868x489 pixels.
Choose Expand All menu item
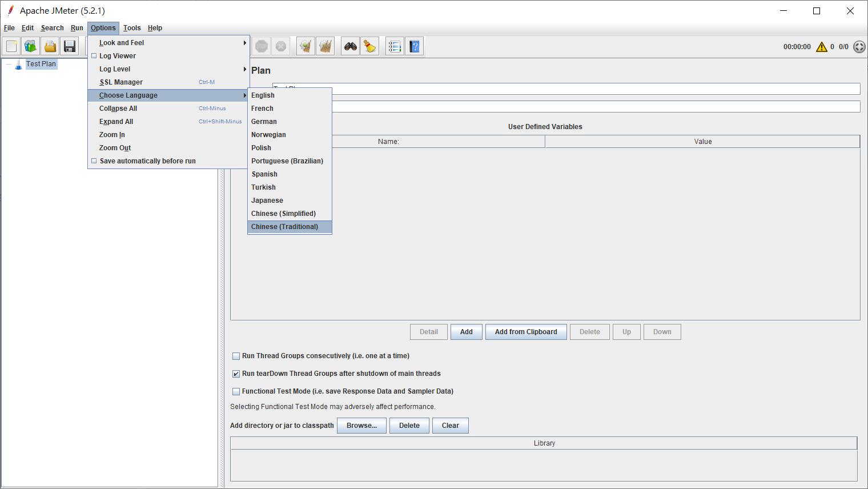pyautogui.click(x=168, y=122)
